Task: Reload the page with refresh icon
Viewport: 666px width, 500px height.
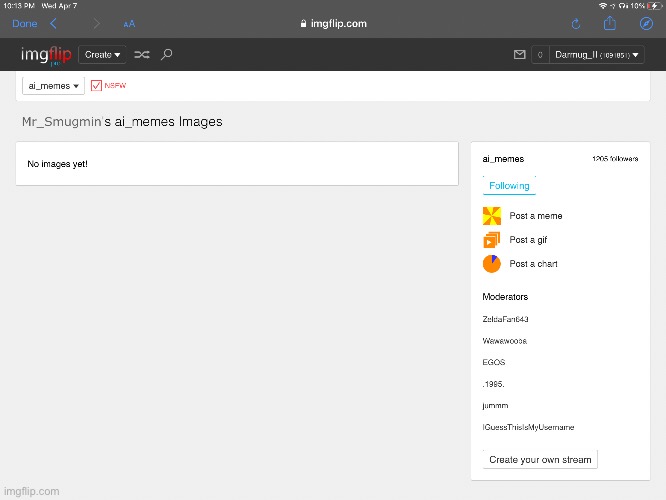Action: (576, 24)
